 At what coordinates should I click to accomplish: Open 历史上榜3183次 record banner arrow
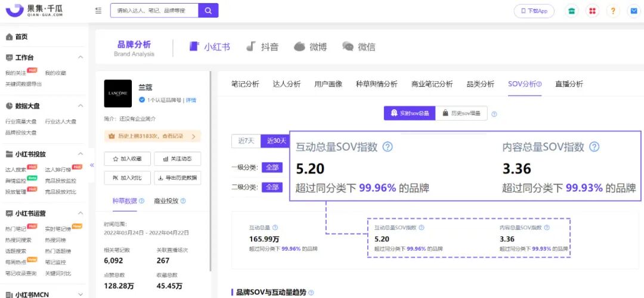(x=194, y=136)
